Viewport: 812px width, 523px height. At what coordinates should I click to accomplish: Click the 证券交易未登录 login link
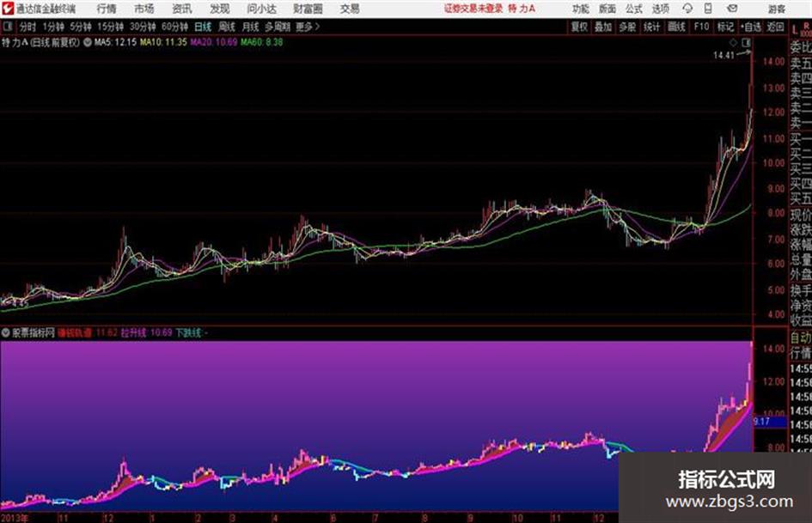(473, 9)
